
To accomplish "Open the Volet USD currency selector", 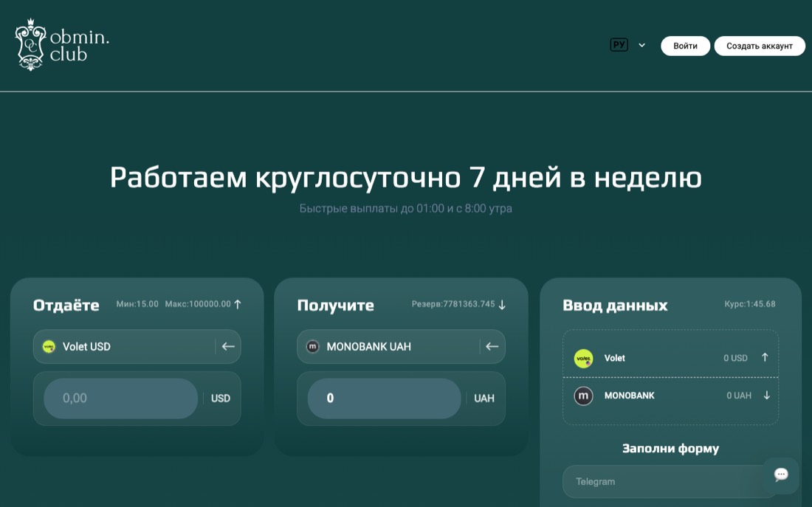I will (137, 346).
